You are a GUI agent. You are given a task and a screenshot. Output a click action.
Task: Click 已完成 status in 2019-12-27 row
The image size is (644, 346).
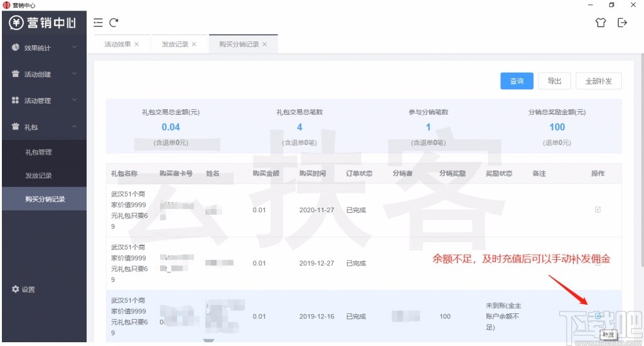tap(356, 263)
